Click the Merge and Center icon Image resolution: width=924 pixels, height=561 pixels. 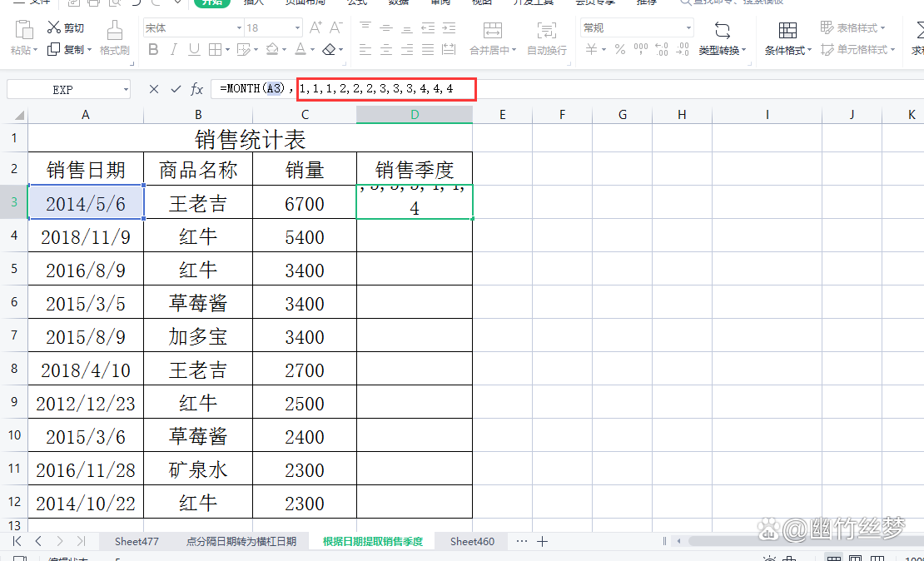pyautogui.click(x=493, y=31)
